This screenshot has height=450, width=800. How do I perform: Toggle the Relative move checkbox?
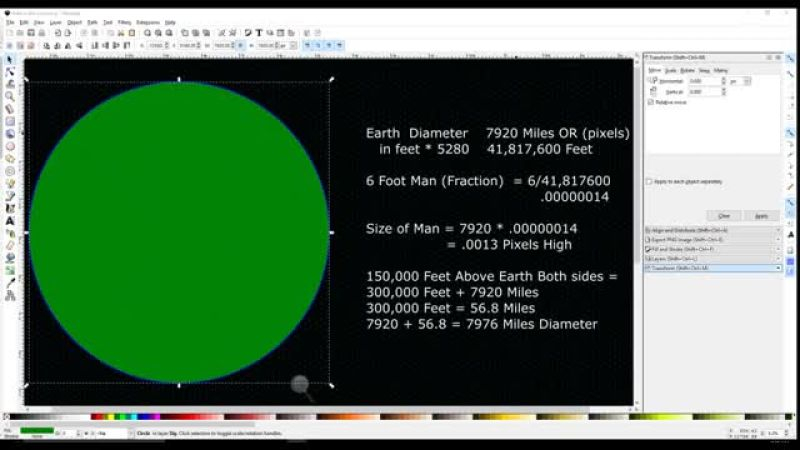click(651, 102)
